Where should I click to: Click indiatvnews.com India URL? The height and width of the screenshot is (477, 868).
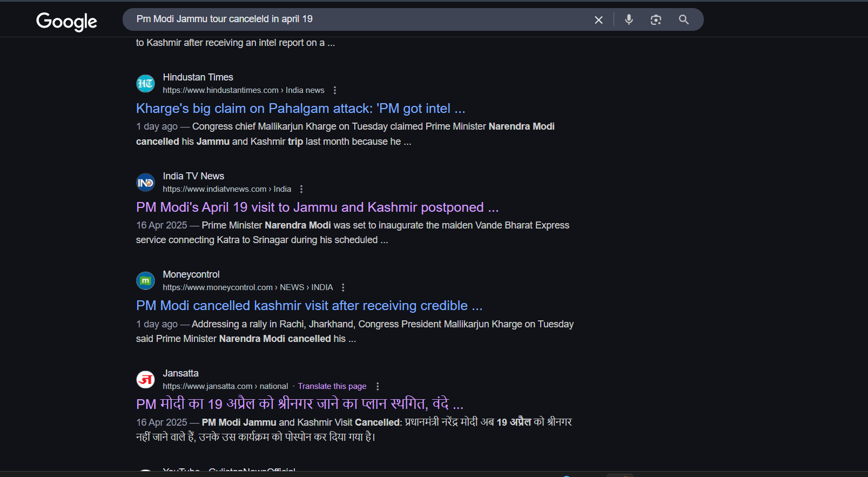[227, 189]
